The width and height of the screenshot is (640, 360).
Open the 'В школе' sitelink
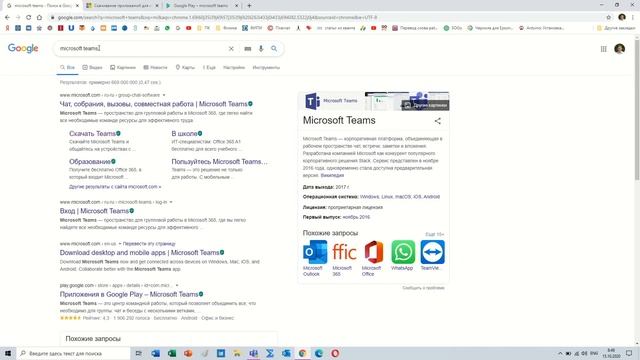tap(184, 133)
